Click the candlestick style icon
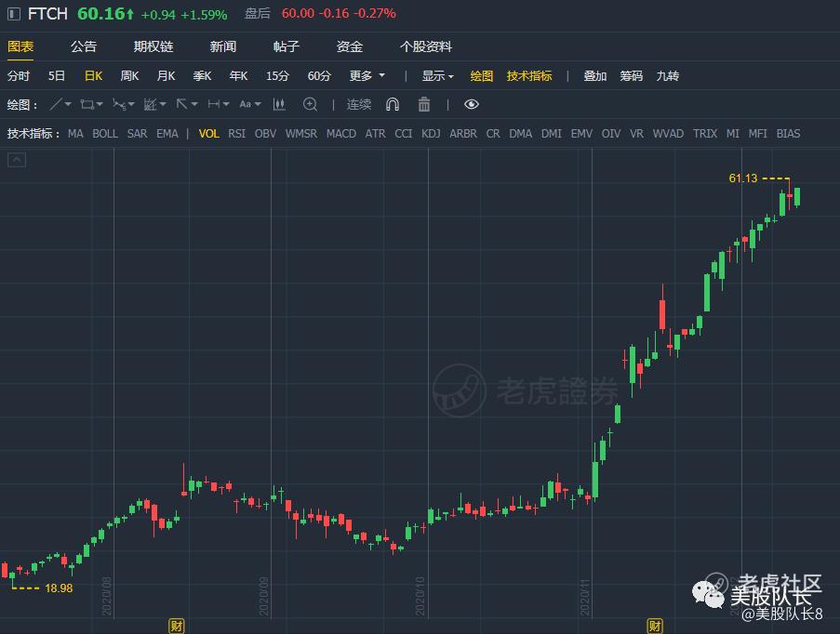The width and height of the screenshot is (840, 634). pos(279,104)
